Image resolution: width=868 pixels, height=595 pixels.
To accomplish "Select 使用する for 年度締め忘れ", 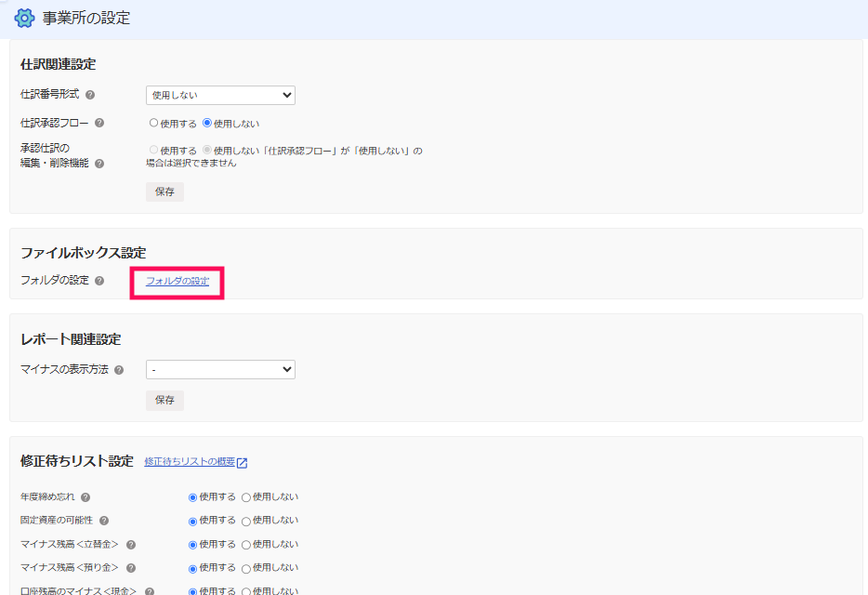I will 192,497.
